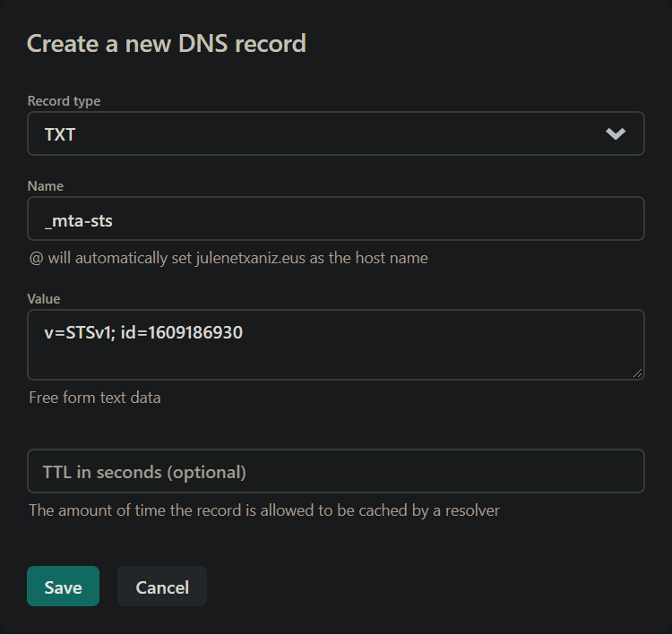
Task: Click the chevron arrow in Record type
Action: [616, 134]
